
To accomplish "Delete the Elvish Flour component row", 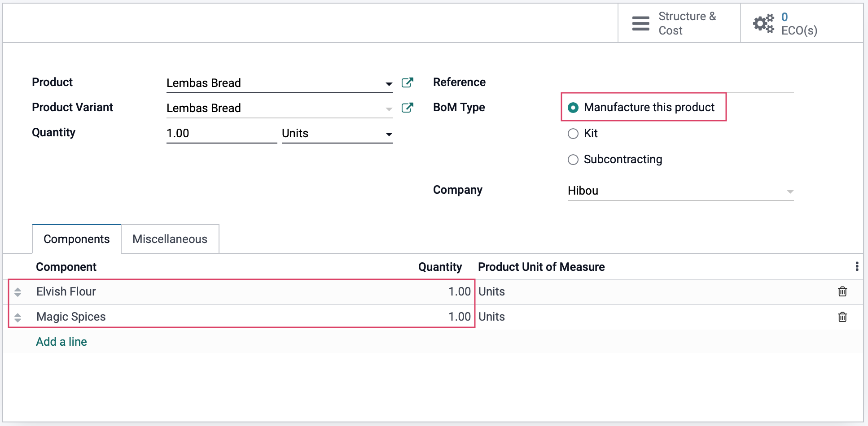I will 842,291.
